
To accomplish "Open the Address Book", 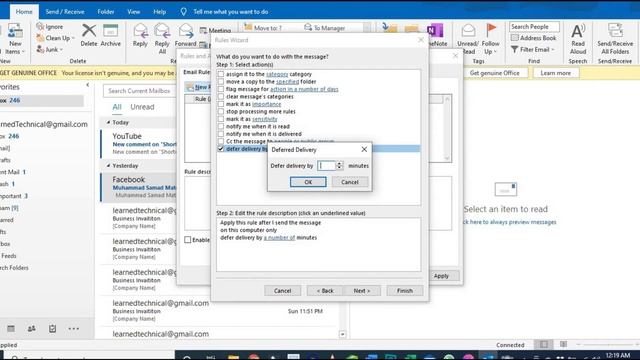I will tap(533, 38).
